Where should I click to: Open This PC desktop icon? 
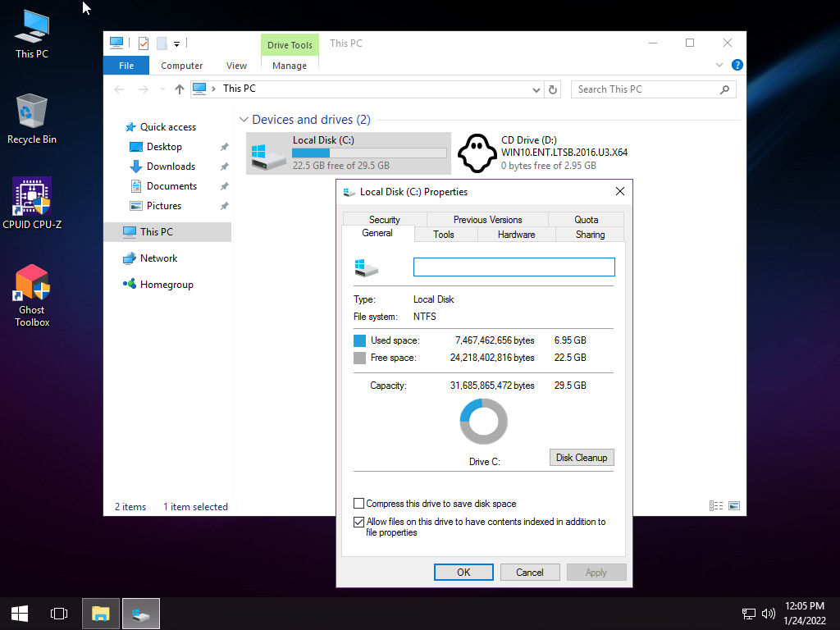[x=32, y=34]
